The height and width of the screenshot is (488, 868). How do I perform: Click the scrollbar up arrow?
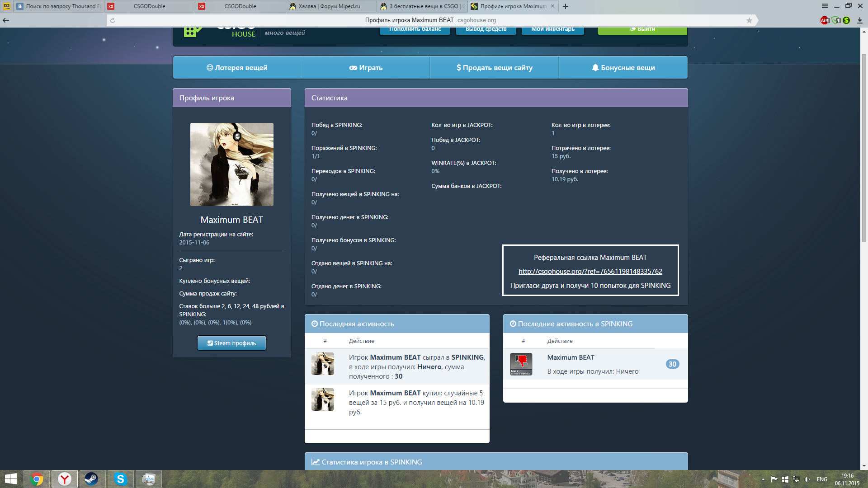[864, 31]
